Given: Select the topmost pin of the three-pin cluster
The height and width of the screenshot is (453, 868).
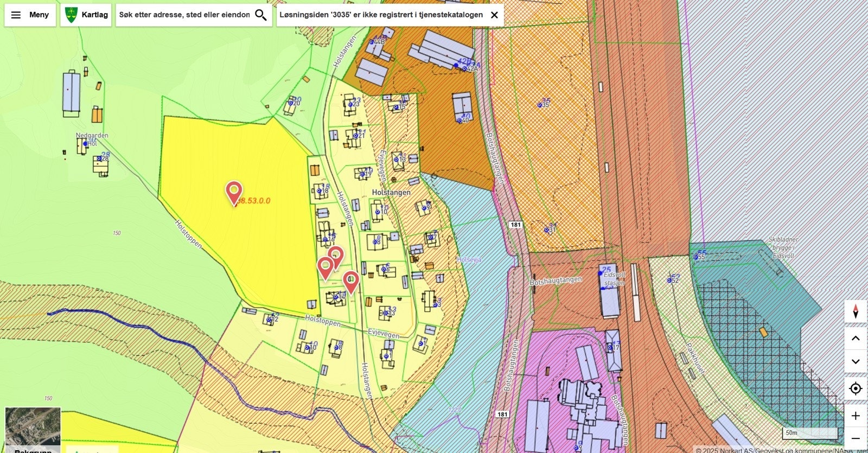Looking at the screenshot, I should click(x=336, y=257).
